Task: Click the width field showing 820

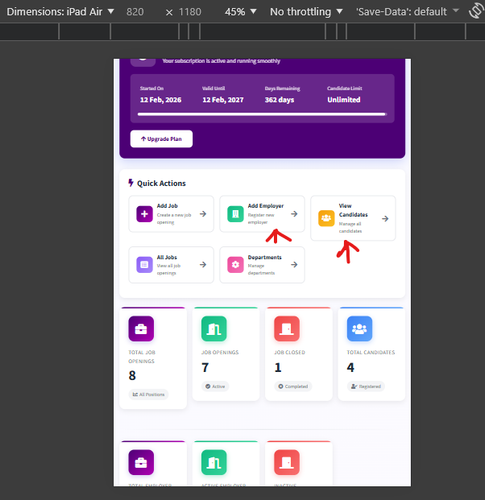Action: coord(135,12)
